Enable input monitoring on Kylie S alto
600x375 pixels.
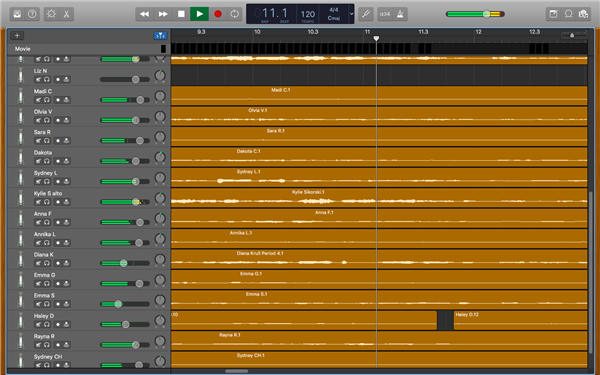point(66,202)
